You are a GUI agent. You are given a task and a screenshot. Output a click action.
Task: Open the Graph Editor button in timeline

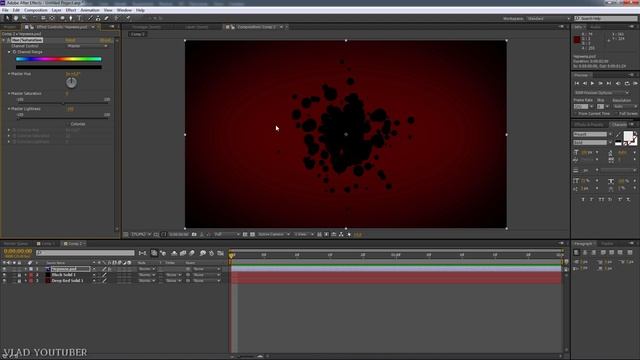pos(220,253)
